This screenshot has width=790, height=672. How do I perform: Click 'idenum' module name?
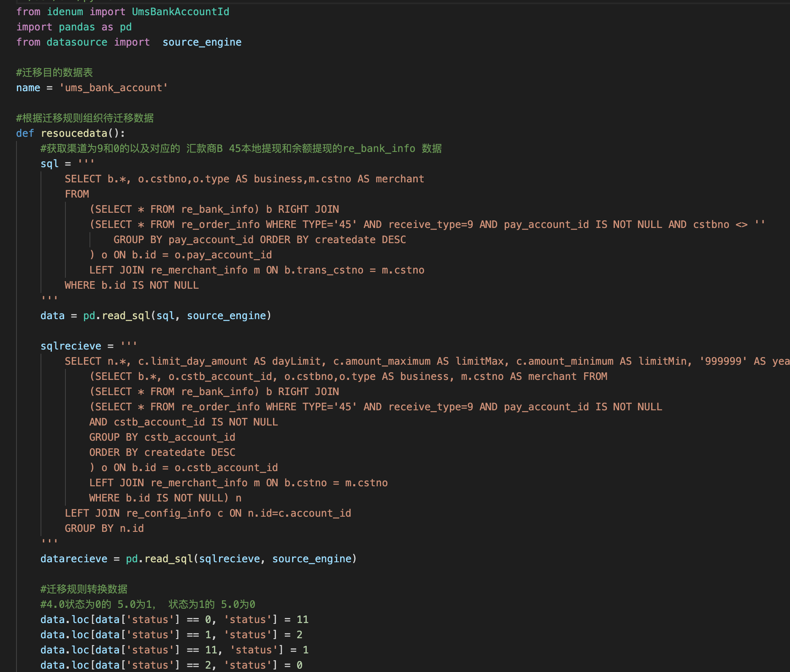click(x=65, y=12)
